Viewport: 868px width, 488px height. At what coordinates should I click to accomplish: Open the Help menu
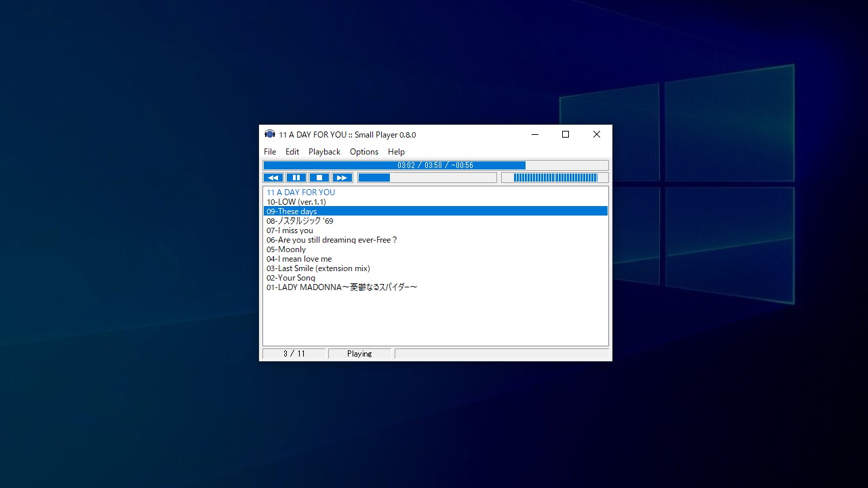396,152
